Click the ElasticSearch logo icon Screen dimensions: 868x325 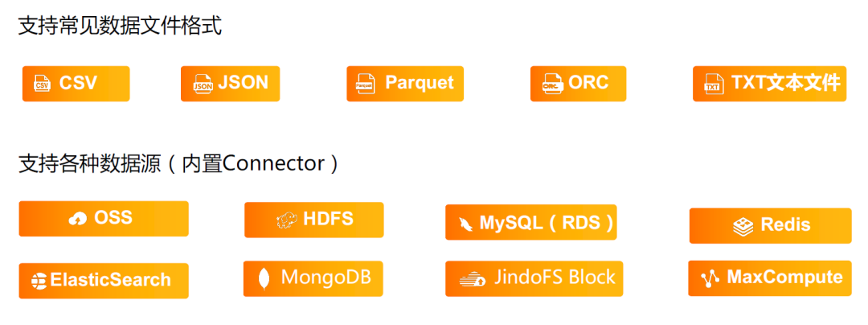coord(39,281)
